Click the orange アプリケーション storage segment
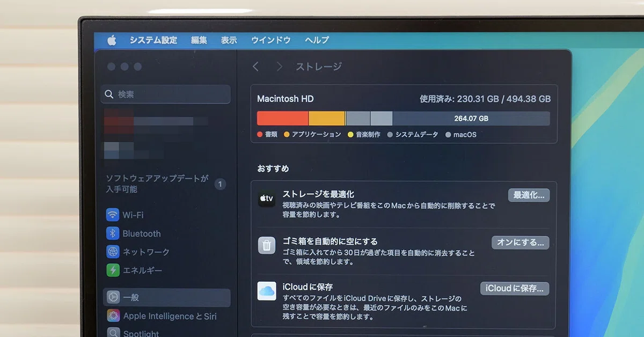Image resolution: width=644 pixels, height=337 pixels. (x=326, y=119)
